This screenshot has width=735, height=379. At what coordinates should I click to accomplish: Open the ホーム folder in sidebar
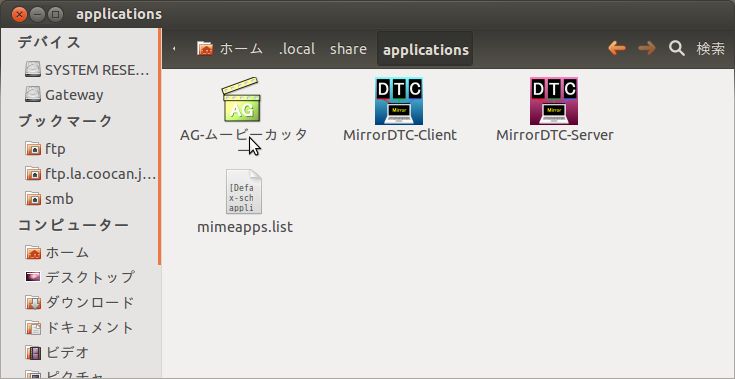pyautogui.click(x=57, y=253)
